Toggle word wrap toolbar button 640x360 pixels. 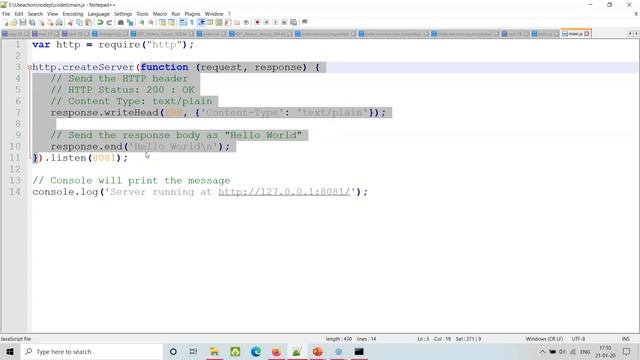coord(183,22)
